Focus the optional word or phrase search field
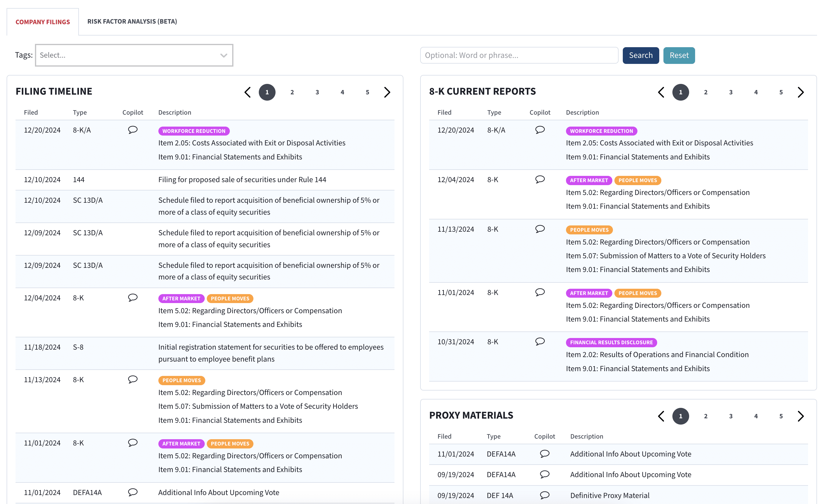This screenshot has height=504, width=826. (x=519, y=55)
